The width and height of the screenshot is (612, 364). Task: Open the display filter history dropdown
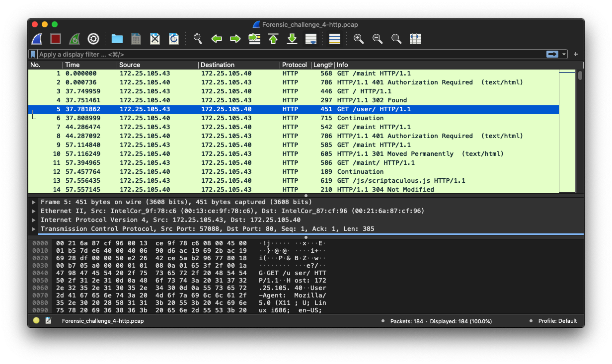click(564, 54)
